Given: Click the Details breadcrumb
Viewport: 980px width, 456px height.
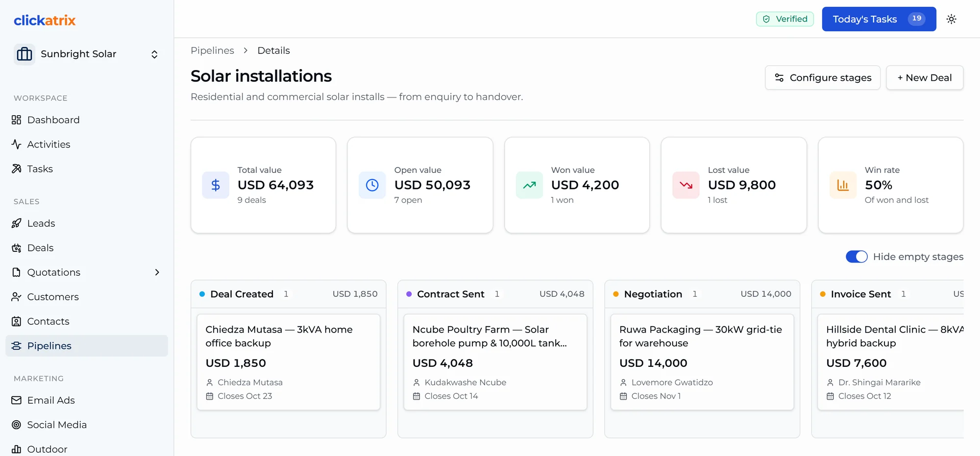Looking at the screenshot, I should pos(273,50).
